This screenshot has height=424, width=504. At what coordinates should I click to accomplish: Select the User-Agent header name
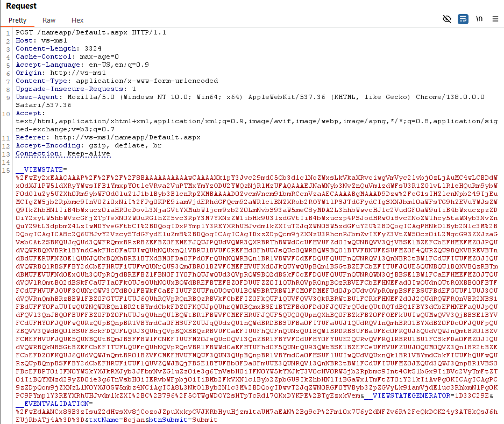(x=37, y=97)
